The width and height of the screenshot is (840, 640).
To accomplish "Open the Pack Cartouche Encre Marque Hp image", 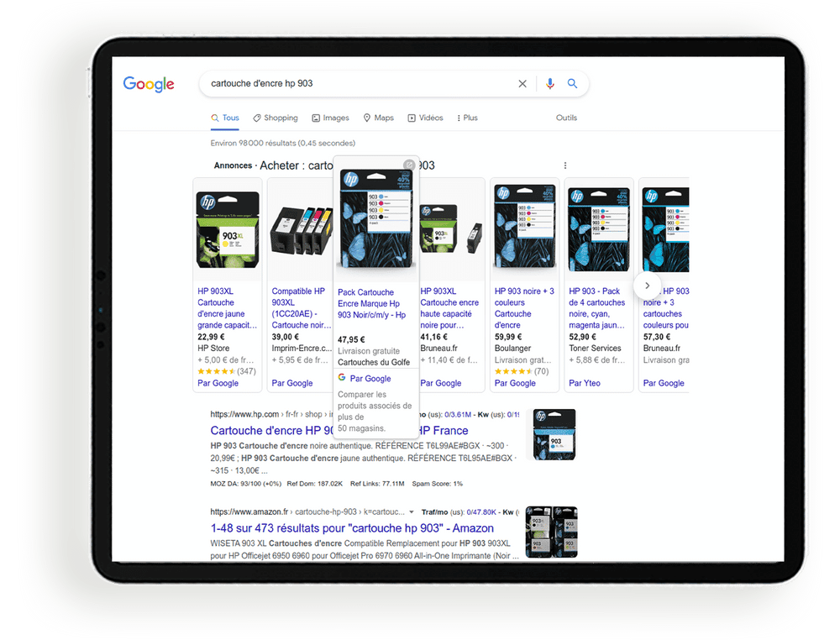I will pos(376,218).
